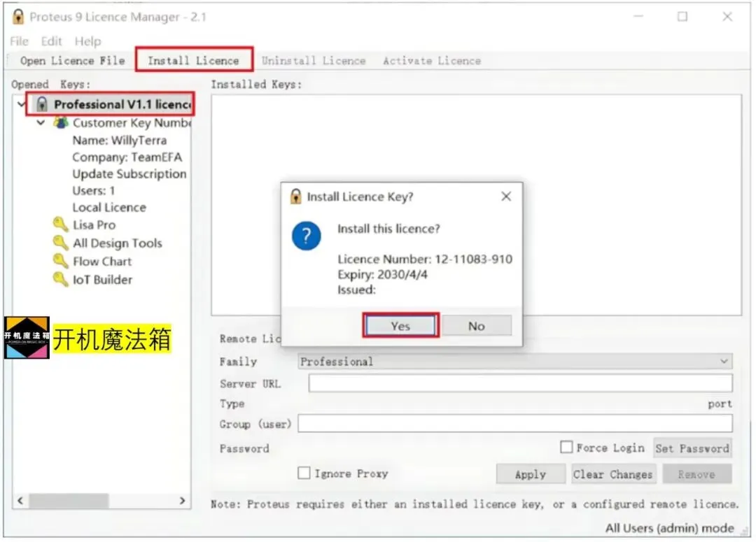Viewport: 756px width, 542px height.
Task: Click the padlock icon beside Professional V1.1 licence
Action: point(42,104)
